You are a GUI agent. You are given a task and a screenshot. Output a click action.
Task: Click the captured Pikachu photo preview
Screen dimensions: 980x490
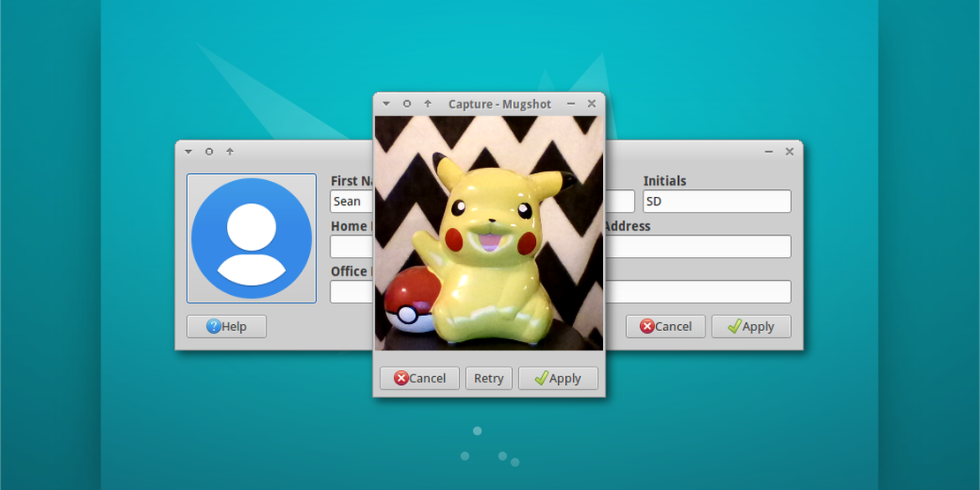point(489,233)
